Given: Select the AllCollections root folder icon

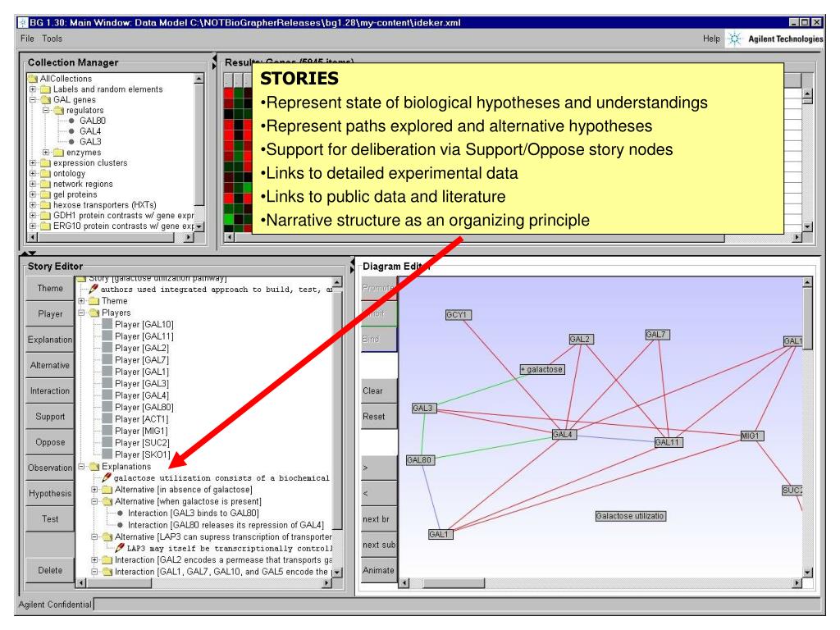Looking at the screenshot, I should pos(33,79).
